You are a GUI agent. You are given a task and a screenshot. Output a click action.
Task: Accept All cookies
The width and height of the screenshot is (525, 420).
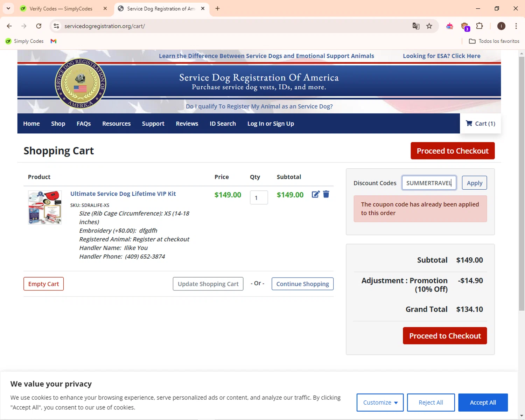coord(483,402)
